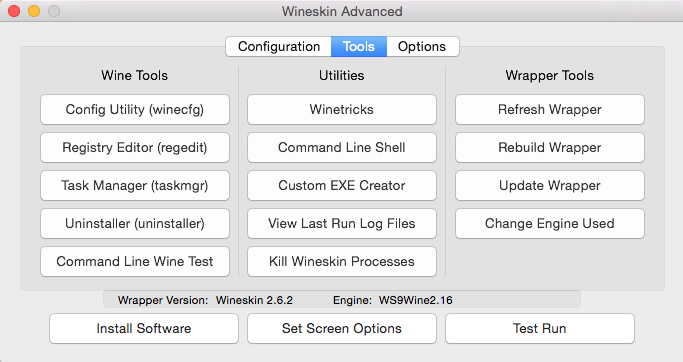
Task: Click Rebuild Wrapper button
Action: click(550, 147)
